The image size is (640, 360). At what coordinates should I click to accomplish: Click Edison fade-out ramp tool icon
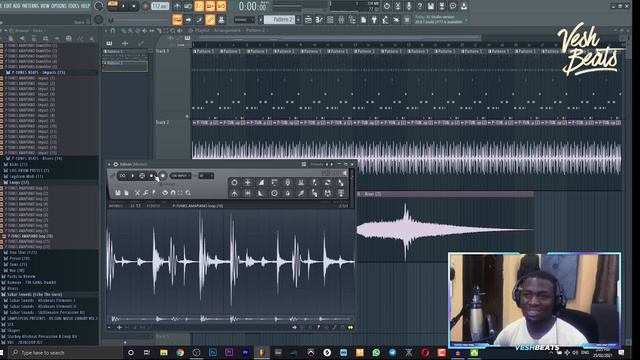pos(261,193)
